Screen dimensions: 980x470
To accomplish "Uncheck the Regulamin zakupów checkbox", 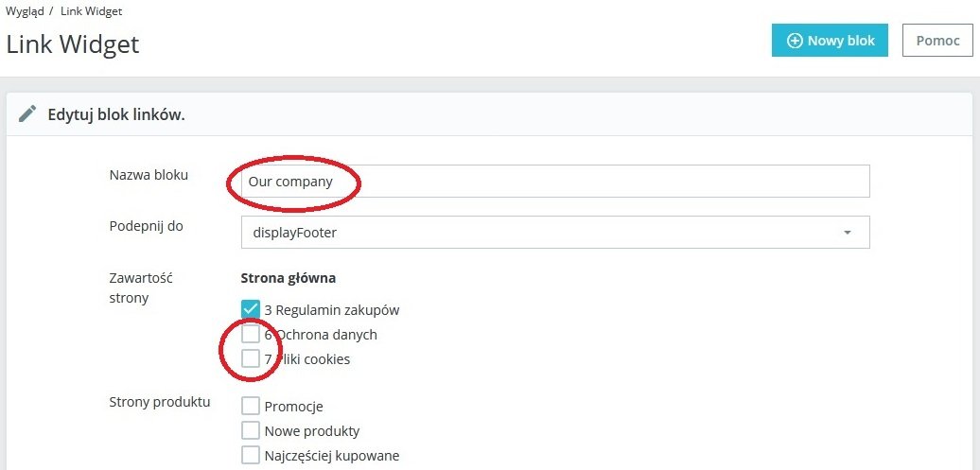I will [x=251, y=309].
